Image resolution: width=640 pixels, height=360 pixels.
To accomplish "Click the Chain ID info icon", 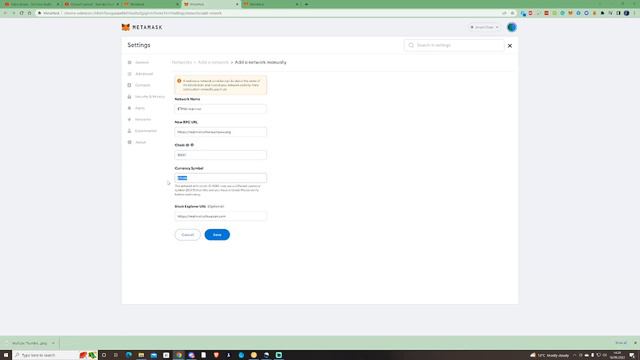I will (x=192, y=145).
